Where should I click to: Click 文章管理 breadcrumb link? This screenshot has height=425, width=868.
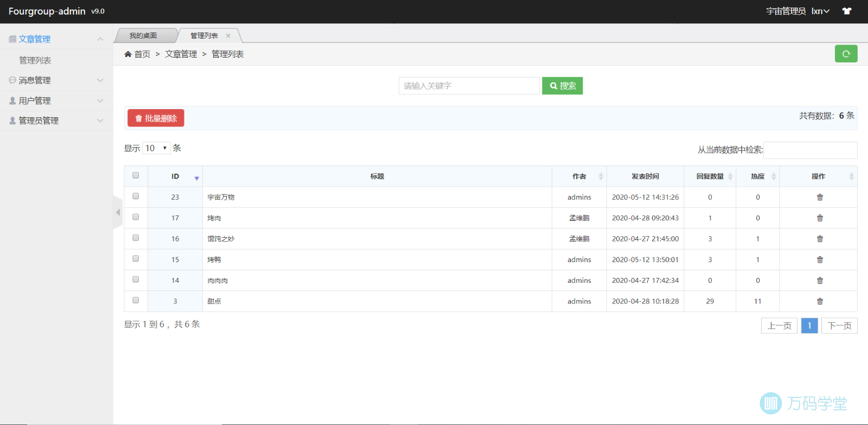(181, 54)
